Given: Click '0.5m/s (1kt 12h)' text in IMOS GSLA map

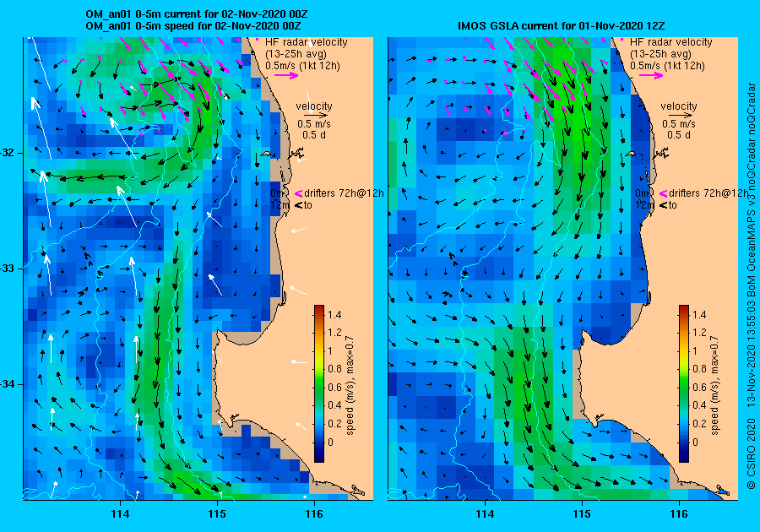Looking at the screenshot, I should 667,65.
